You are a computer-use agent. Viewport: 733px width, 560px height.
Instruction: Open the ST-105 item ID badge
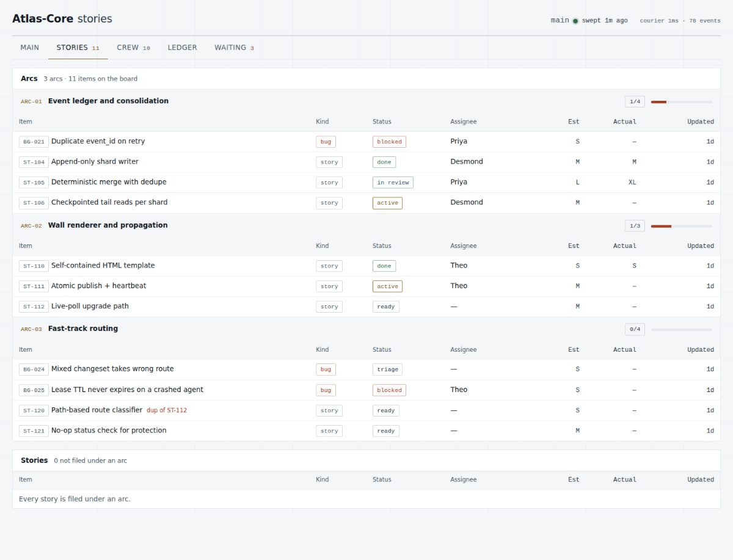point(34,183)
